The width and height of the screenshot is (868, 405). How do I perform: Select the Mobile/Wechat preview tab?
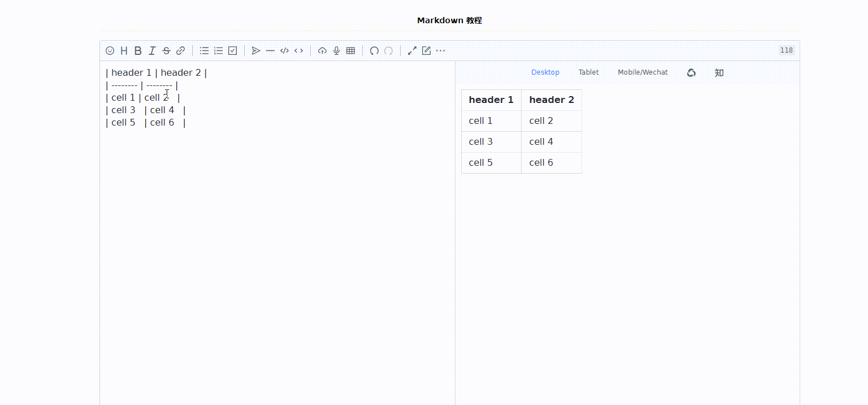(x=643, y=72)
